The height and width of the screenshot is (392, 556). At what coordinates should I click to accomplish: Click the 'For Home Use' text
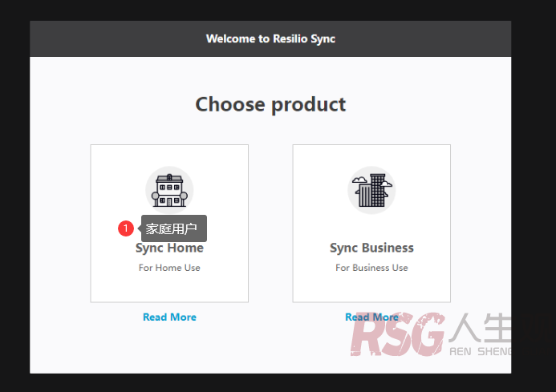(169, 268)
